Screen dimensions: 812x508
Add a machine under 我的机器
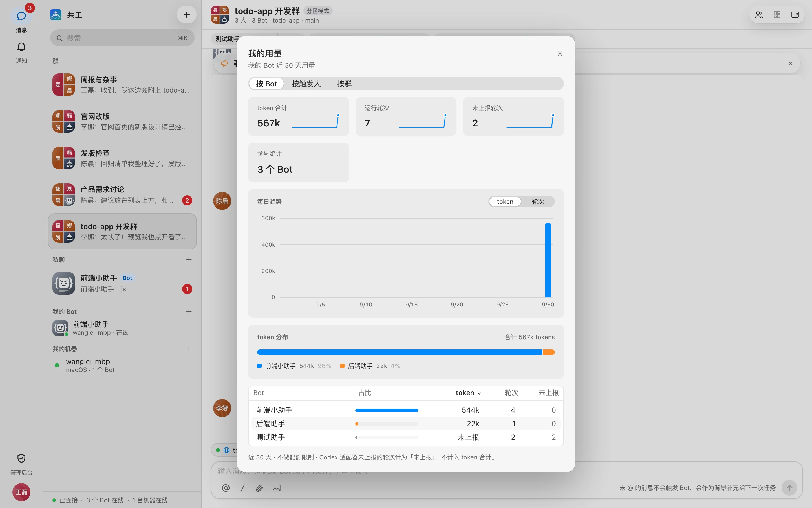(x=189, y=349)
